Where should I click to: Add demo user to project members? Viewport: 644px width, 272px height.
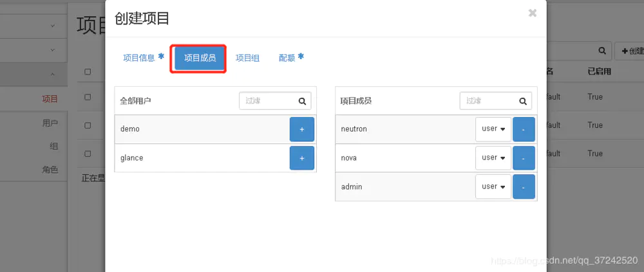coord(301,129)
